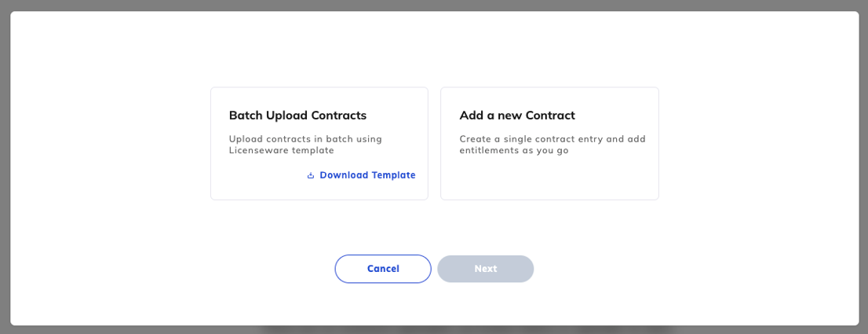The width and height of the screenshot is (868, 334).
Task: Click the Batch Upload Contracts heading
Action: pyautogui.click(x=297, y=116)
